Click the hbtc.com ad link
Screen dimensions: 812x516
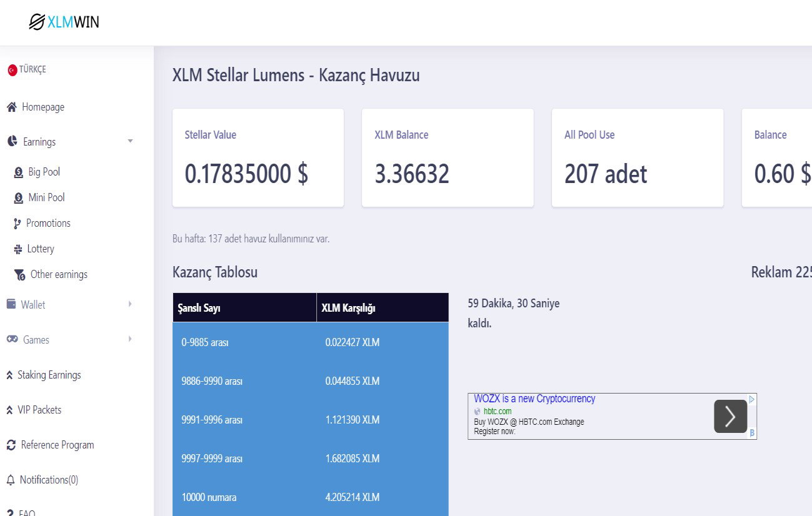coord(498,411)
